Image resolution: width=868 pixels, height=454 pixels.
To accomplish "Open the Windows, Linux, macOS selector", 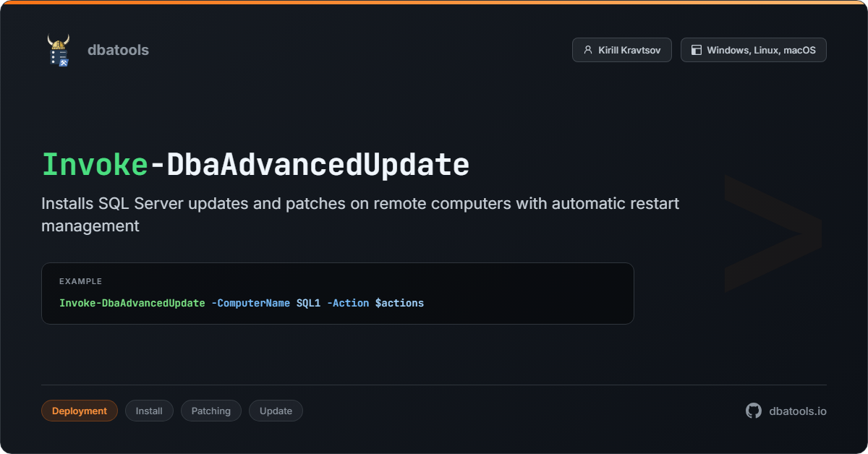I will (753, 50).
